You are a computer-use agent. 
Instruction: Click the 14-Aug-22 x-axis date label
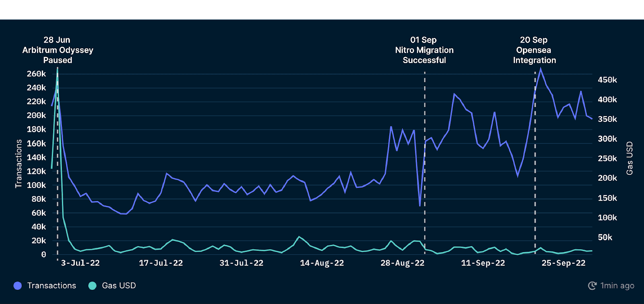tap(322, 263)
